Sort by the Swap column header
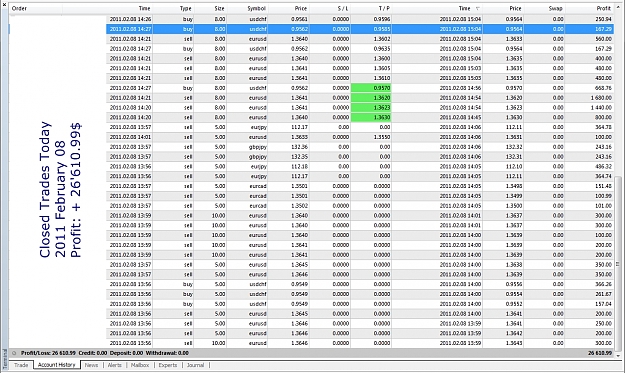Image resolution: width=625 pixels, height=373 pixels. click(x=555, y=8)
